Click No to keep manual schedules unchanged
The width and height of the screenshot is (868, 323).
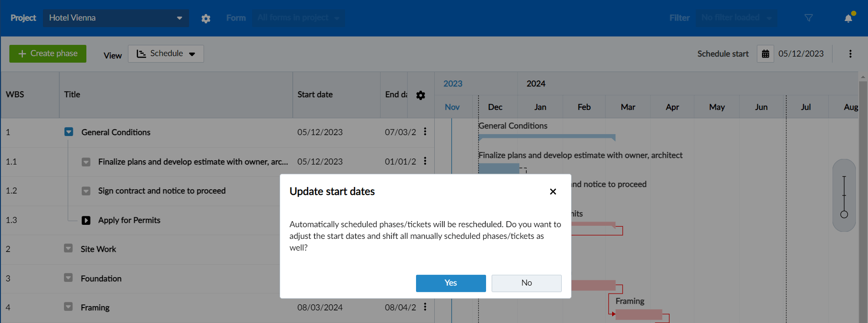(x=526, y=283)
